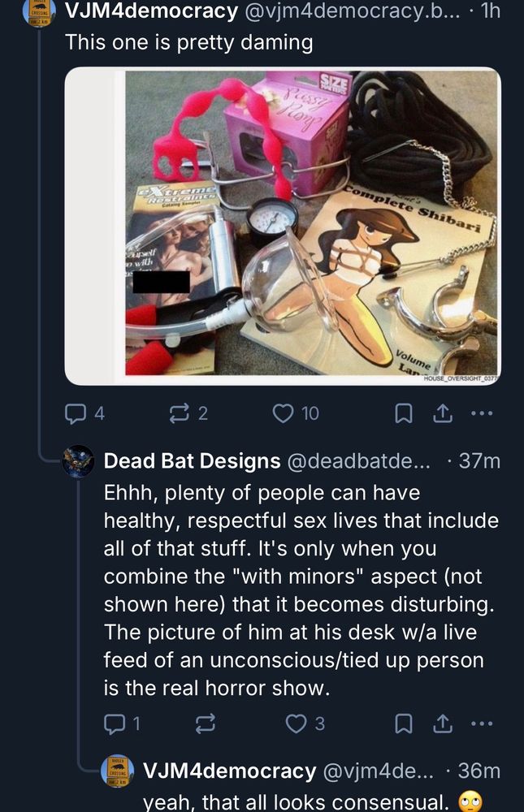Open more options on VJM4democracy's post
Screen dimensions: 524x812
point(483,413)
